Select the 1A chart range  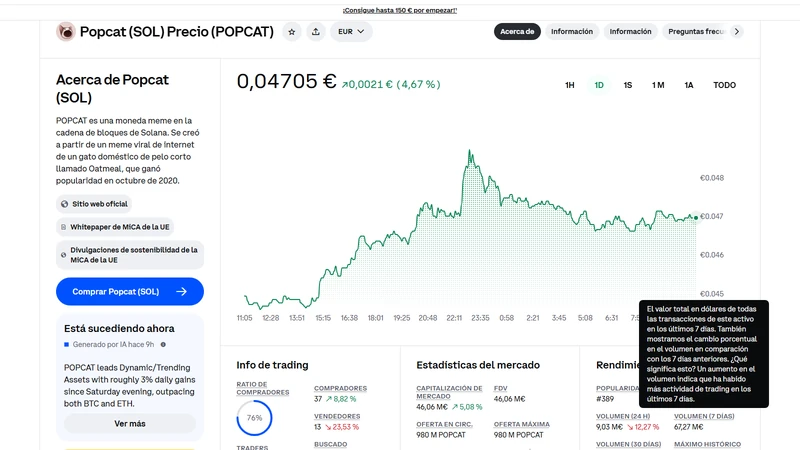[689, 85]
